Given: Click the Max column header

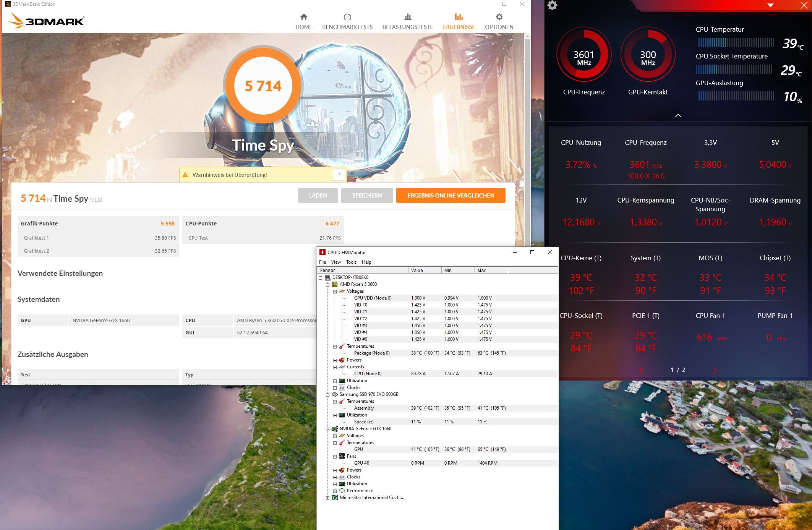Looking at the screenshot, I should [x=491, y=270].
